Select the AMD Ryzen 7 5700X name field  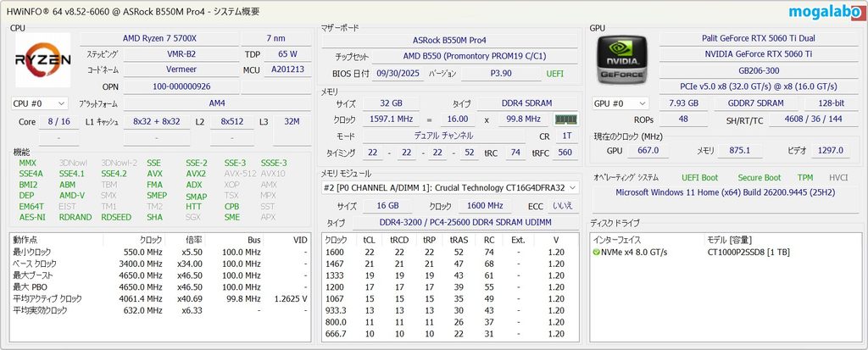tap(160, 38)
